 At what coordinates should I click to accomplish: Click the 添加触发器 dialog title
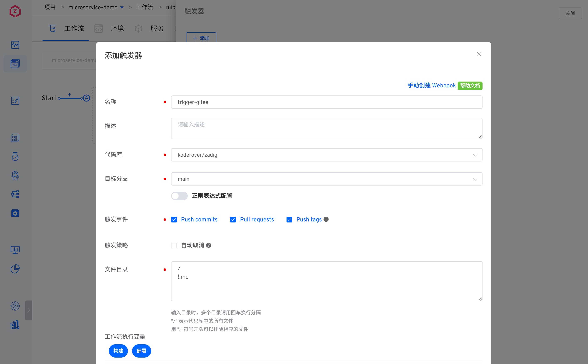click(x=123, y=55)
